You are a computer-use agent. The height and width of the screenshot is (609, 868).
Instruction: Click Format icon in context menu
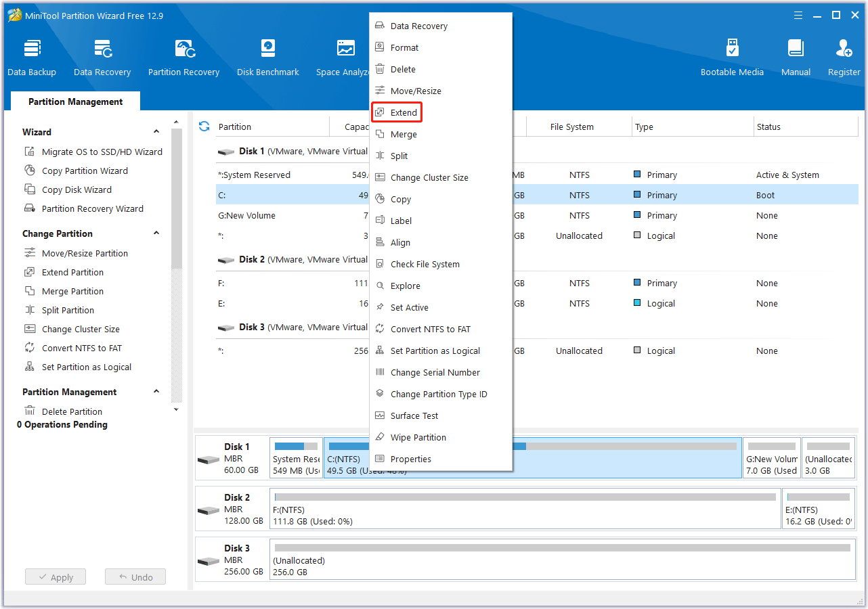(x=380, y=47)
